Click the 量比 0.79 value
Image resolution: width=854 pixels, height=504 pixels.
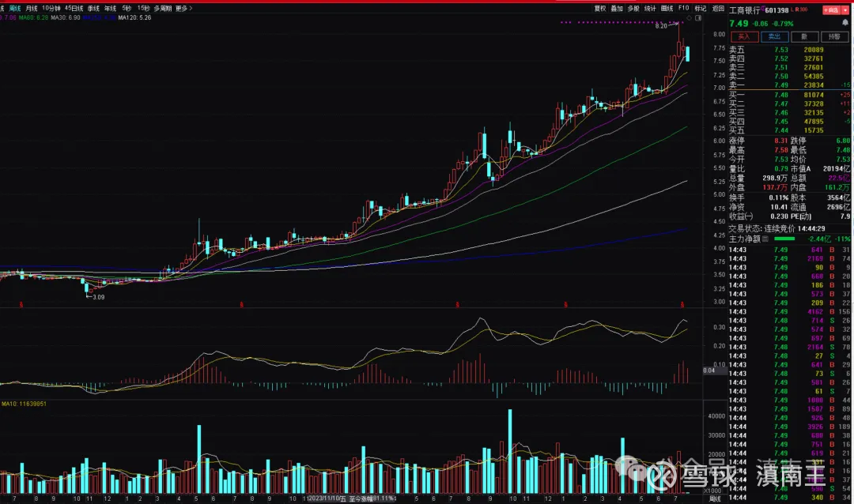(781, 169)
